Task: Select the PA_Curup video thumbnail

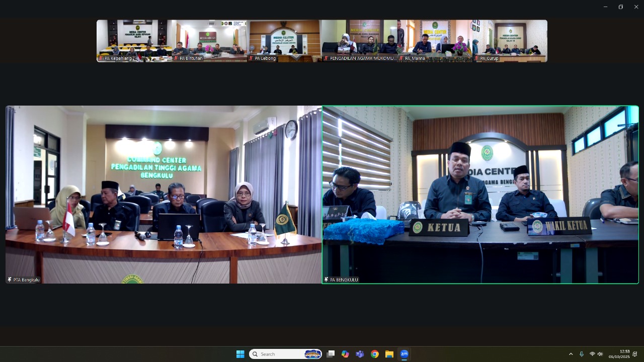Action: [510, 41]
